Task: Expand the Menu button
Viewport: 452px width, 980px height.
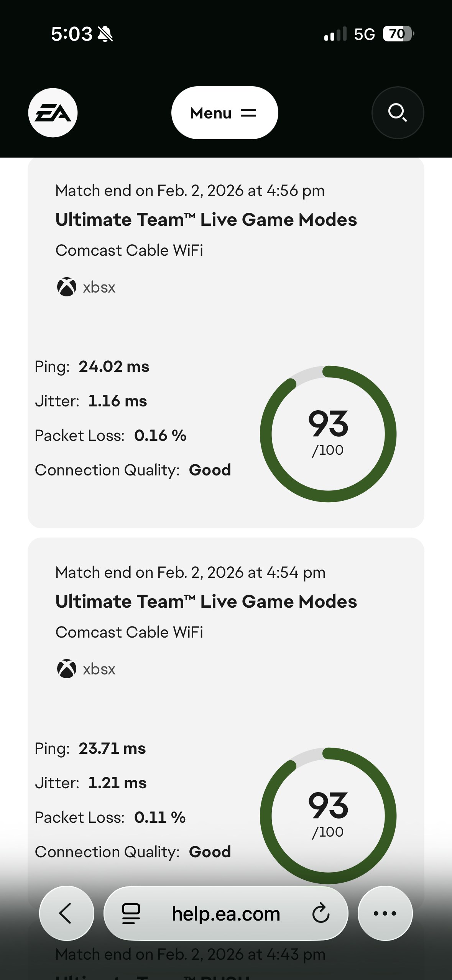Action: click(x=225, y=113)
